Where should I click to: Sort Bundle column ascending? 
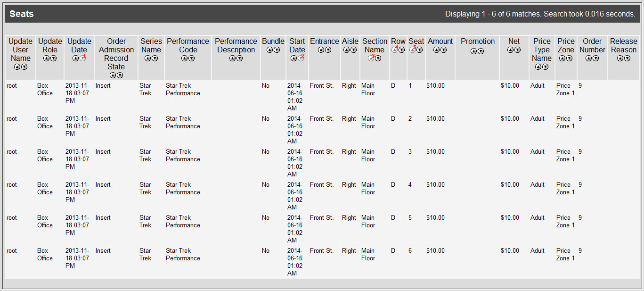tap(269, 50)
